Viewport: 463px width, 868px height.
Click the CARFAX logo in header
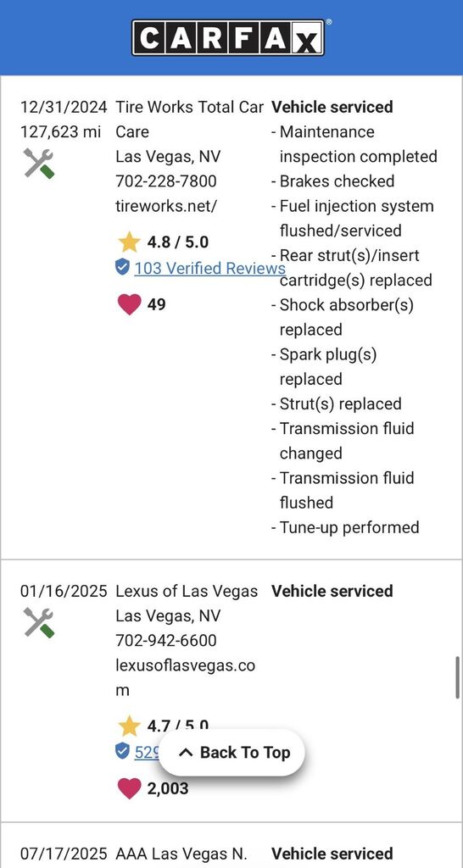(x=228, y=37)
